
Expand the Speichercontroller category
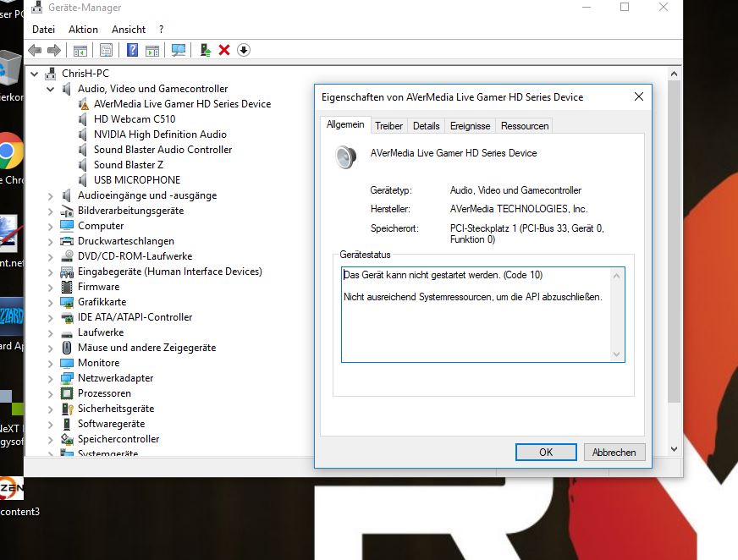coord(51,440)
